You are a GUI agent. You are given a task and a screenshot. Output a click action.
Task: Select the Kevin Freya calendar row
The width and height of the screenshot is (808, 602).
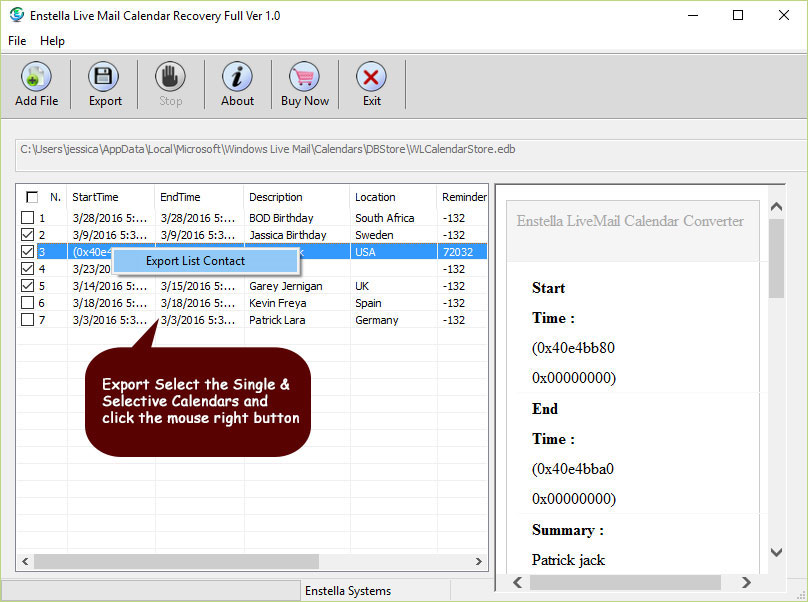pos(280,303)
